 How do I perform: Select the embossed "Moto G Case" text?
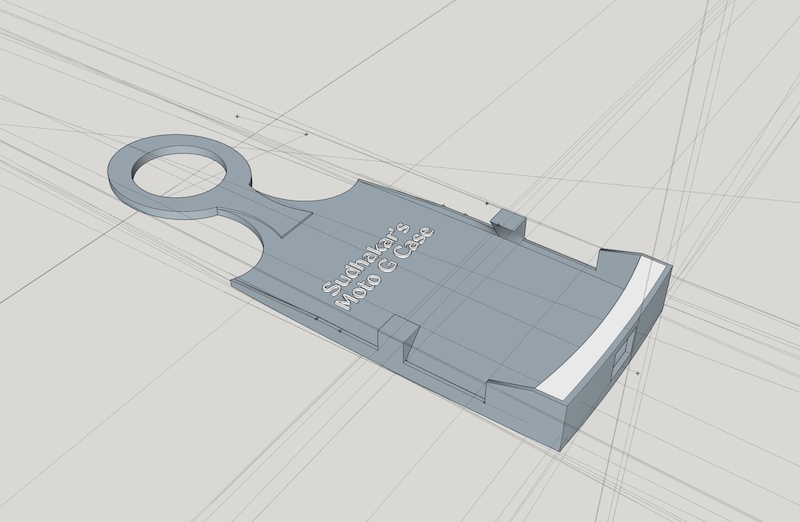[386, 268]
